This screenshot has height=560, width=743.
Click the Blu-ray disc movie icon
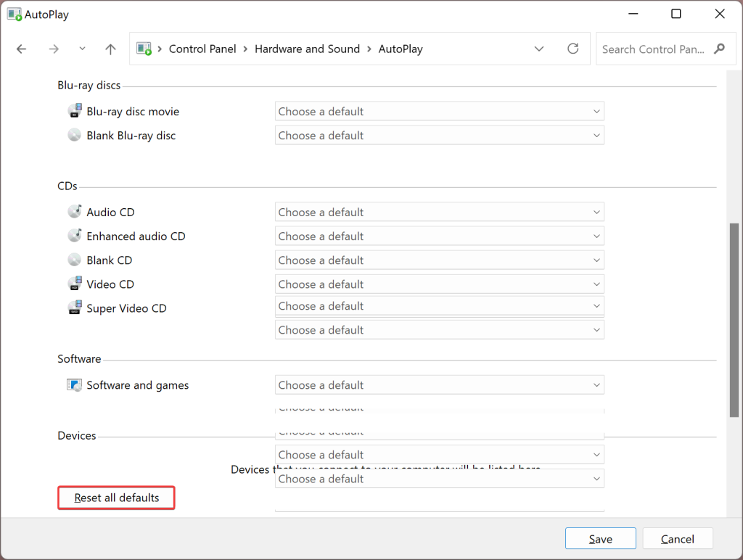75,111
